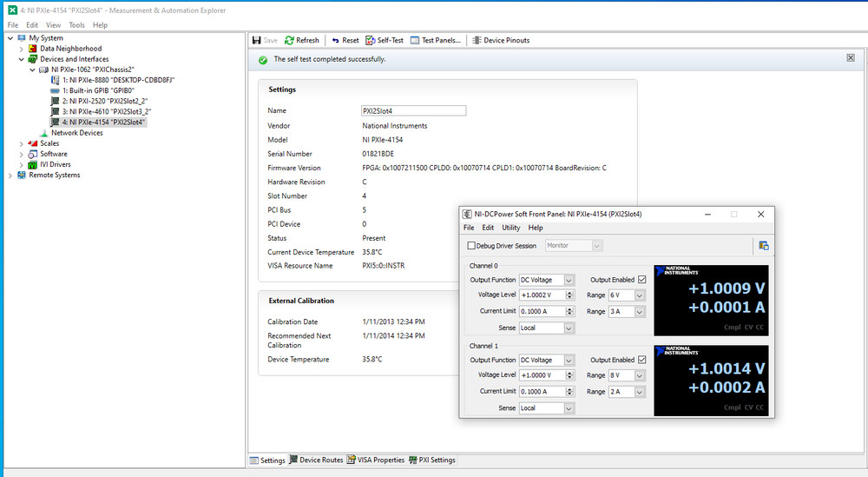Select Network Devices tree item
The image size is (868, 477).
(76, 133)
